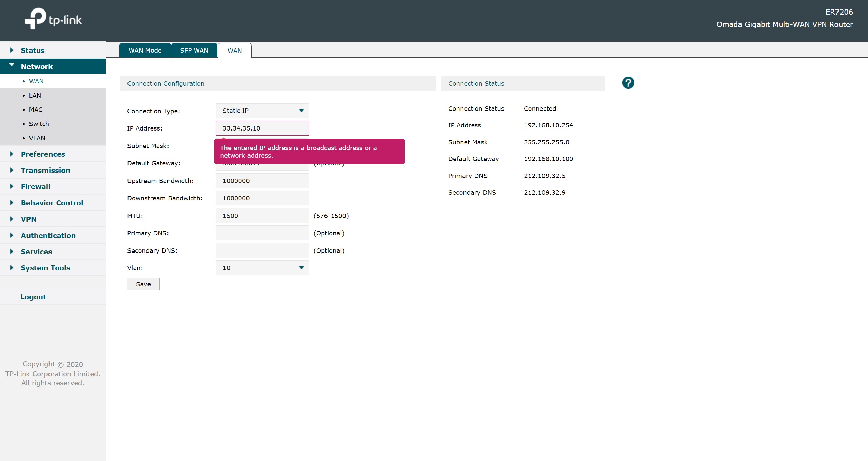
Task: Click the Save button
Action: pos(143,284)
